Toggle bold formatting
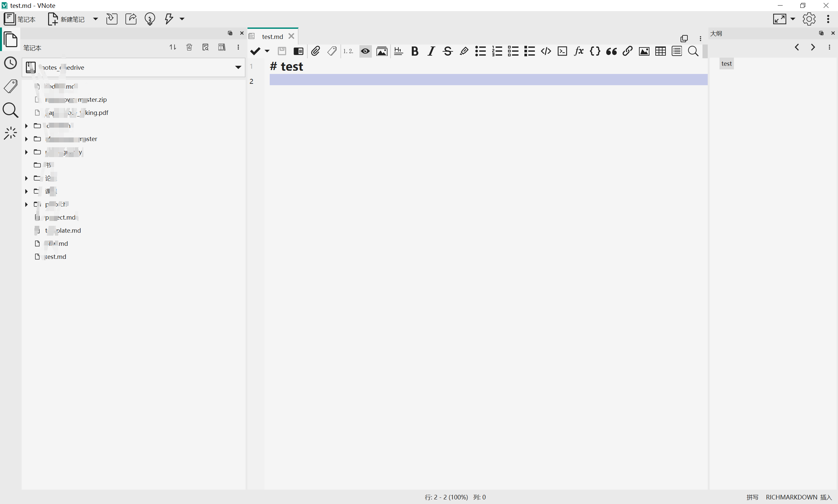Image resolution: width=838 pixels, height=504 pixels. tap(415, 51)
